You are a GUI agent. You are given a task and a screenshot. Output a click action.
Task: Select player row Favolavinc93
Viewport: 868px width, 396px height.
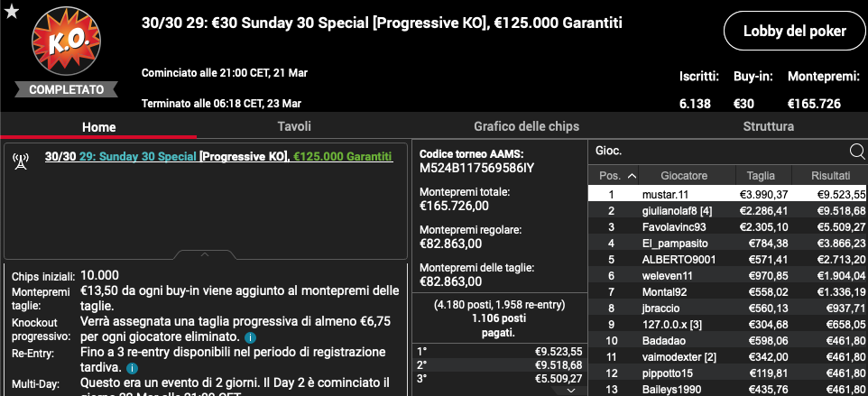727,226
